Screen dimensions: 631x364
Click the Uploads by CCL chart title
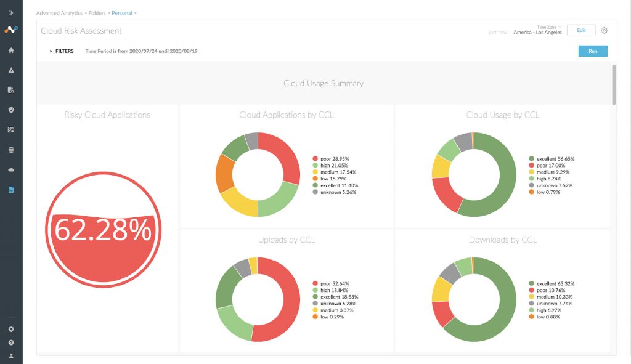[x=287, y=240]
